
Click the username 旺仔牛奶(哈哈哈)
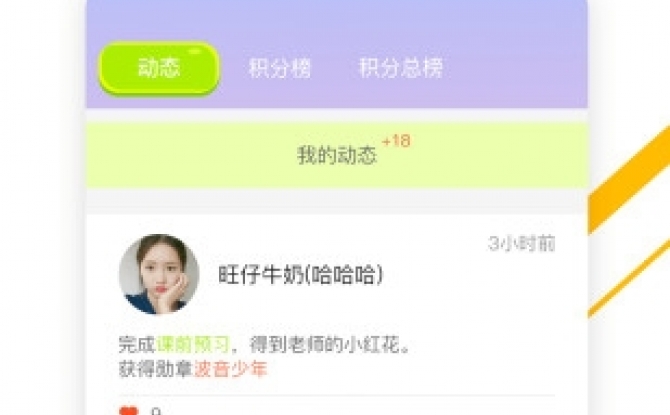pos(301,274)
